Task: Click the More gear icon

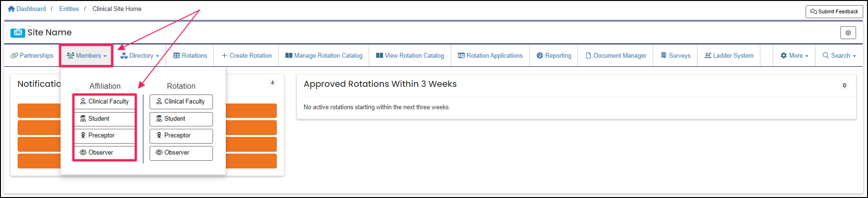Action: click(784, 55)
